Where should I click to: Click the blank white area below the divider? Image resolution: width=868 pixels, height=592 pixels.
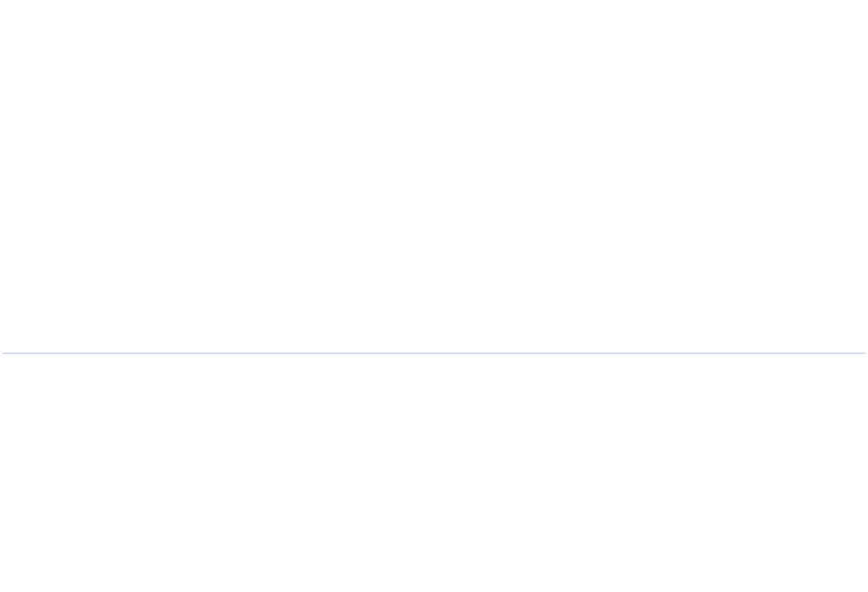pyautogui.click(x=434, y=473)
